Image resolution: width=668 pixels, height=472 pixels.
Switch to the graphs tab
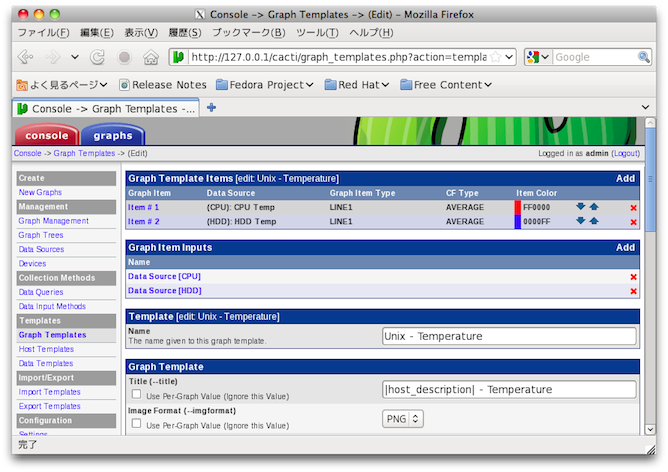pyautogui.click(x=112, y=136)
